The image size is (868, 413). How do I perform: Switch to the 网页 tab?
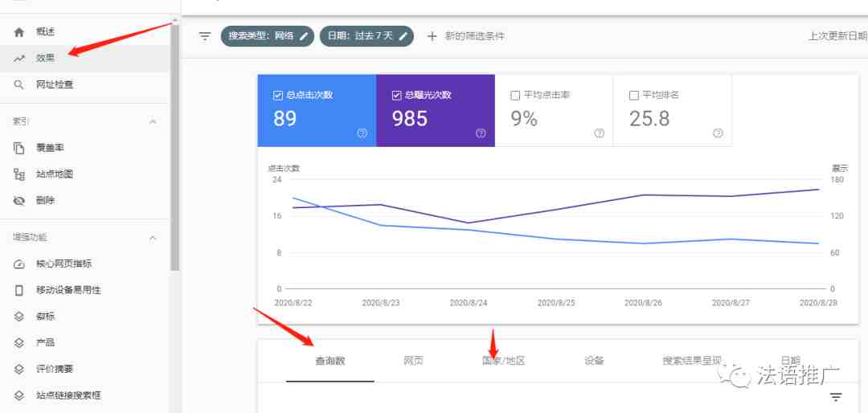pos(414,361)
